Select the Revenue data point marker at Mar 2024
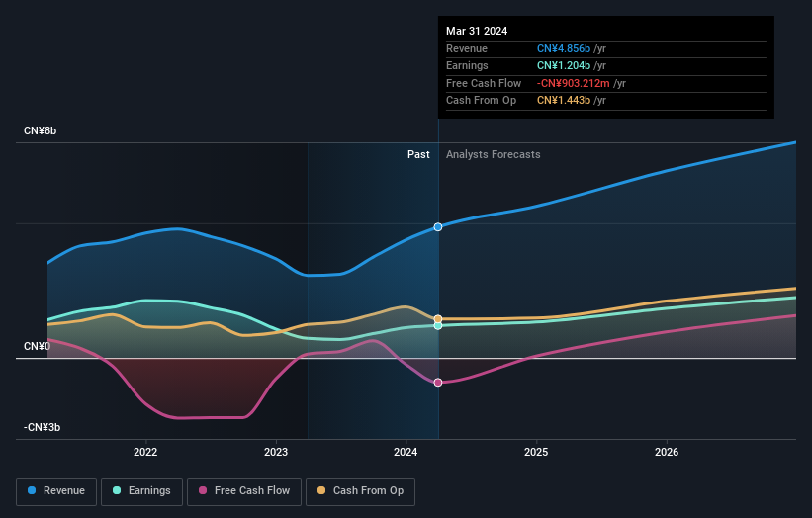 point(438,227)
